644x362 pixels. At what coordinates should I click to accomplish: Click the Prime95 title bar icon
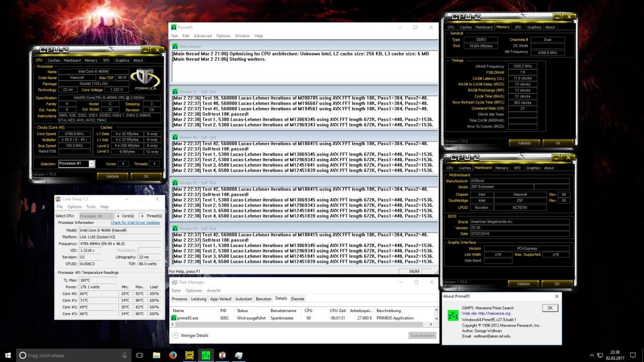click(x=174, y=27)
